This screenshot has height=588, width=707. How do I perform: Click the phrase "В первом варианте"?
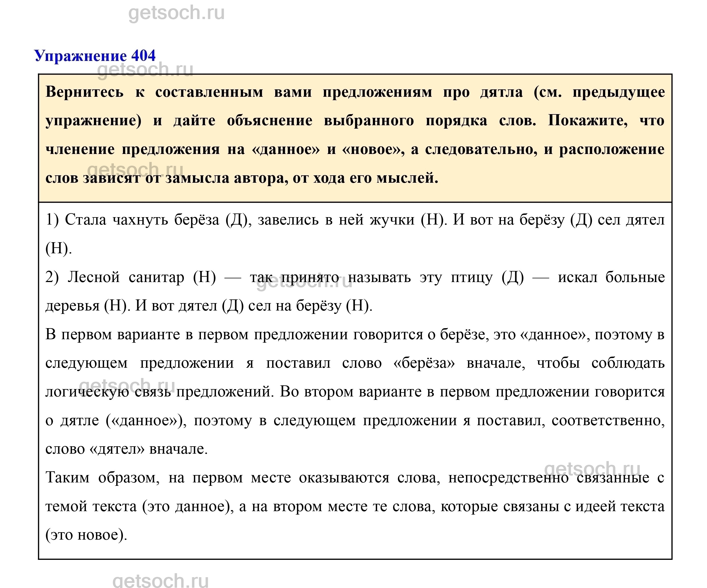click(x=112, y=335)
